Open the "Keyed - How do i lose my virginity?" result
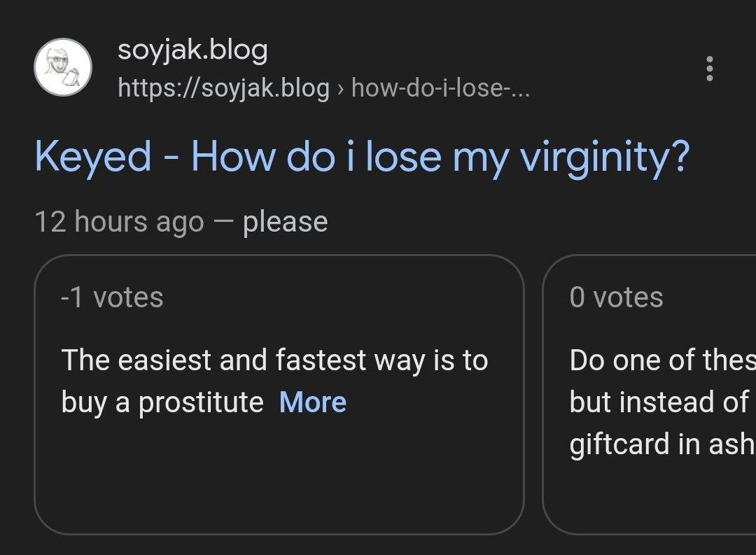The height and width of the screenshot is (555, 756). point(361,156)
